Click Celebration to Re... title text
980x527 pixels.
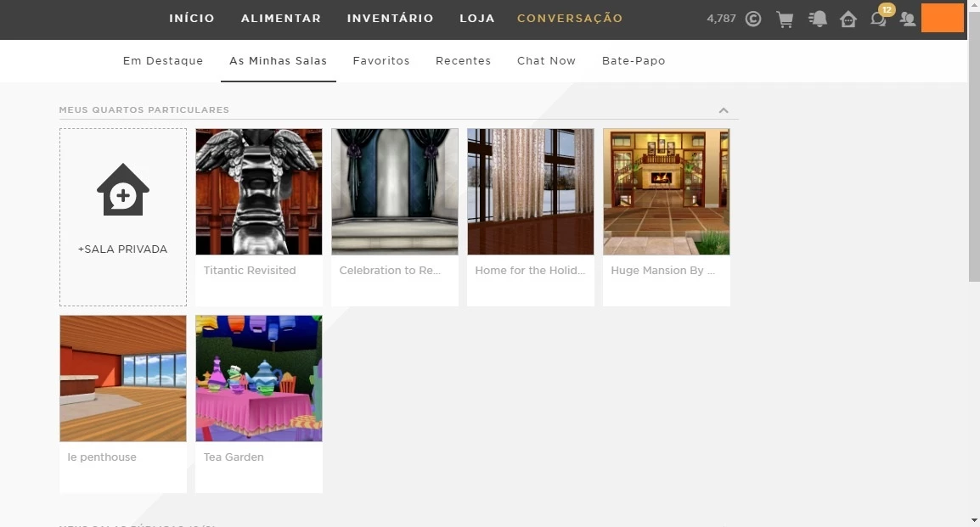coord(390,271)
